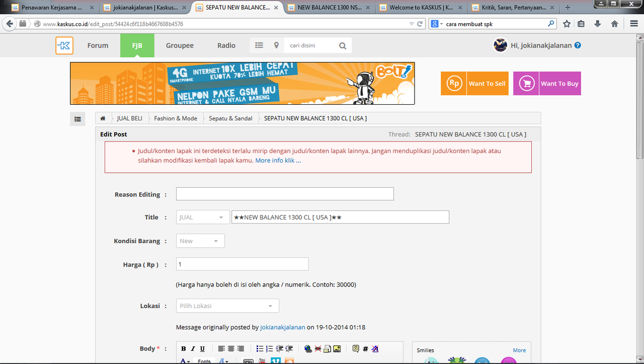Open the Radio menu item
Screen dimensions: 644x364
tap(226, 45)
